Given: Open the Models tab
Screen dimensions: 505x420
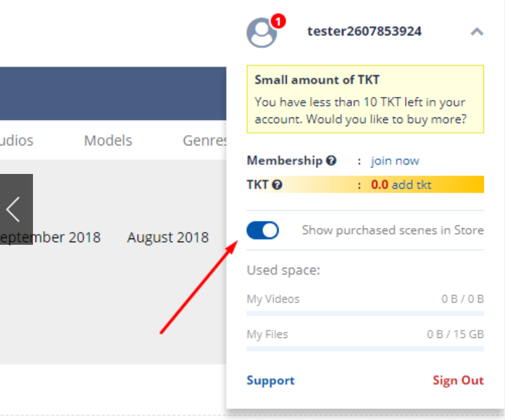Looking at the screenshot, I should (108, 140).
